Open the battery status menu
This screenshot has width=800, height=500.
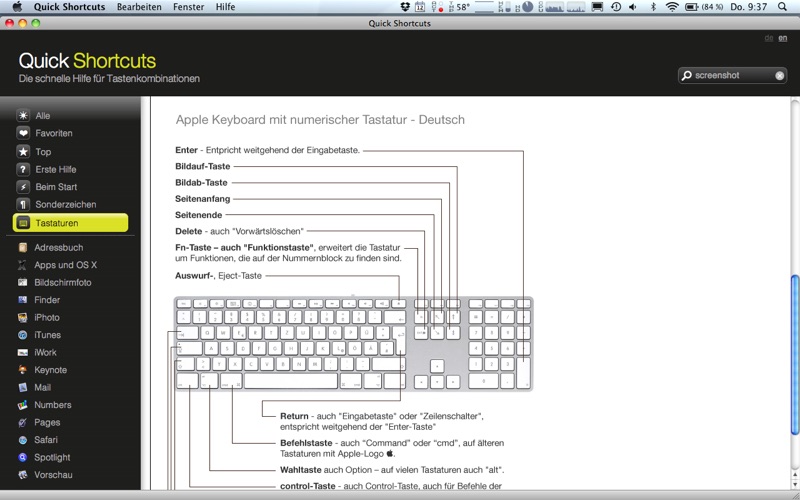pyautogui.click(x=704, y=7)
